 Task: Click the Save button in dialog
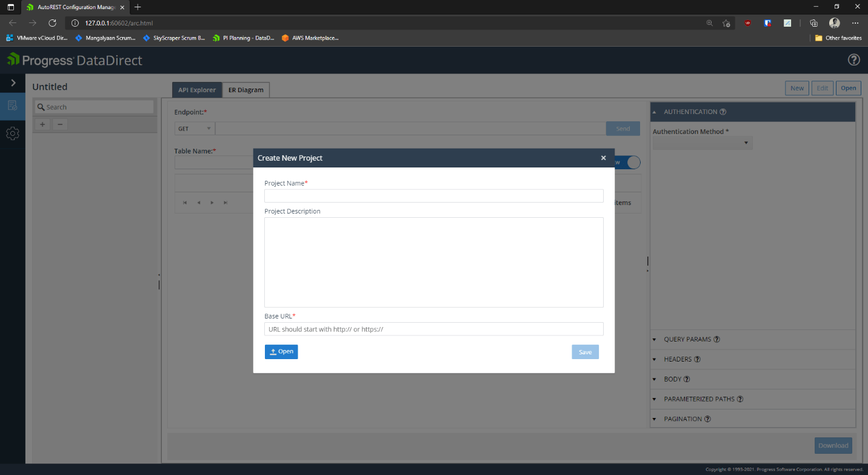(585, 352)
